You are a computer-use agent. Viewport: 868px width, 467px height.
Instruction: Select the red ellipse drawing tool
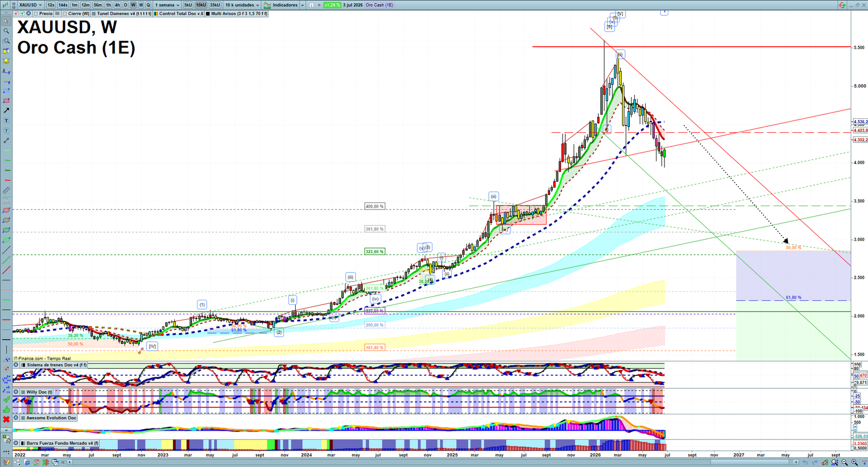pos(7,210)
